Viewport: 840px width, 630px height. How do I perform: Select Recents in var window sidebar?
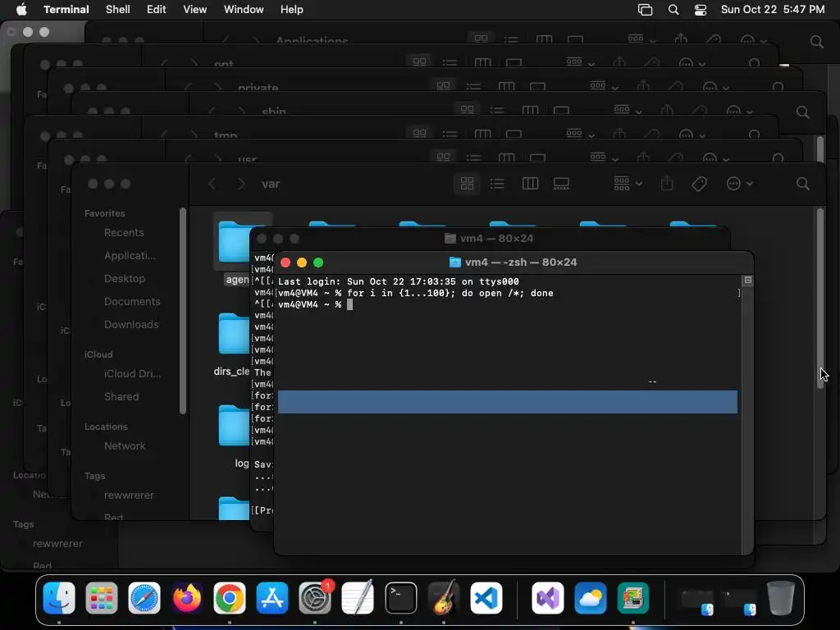[124, 232]
